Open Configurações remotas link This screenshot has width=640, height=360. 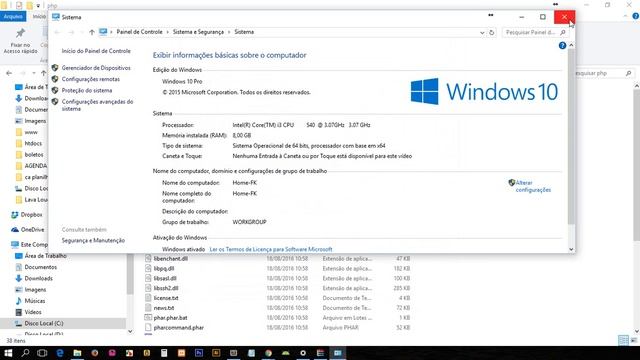click(91, 79)
